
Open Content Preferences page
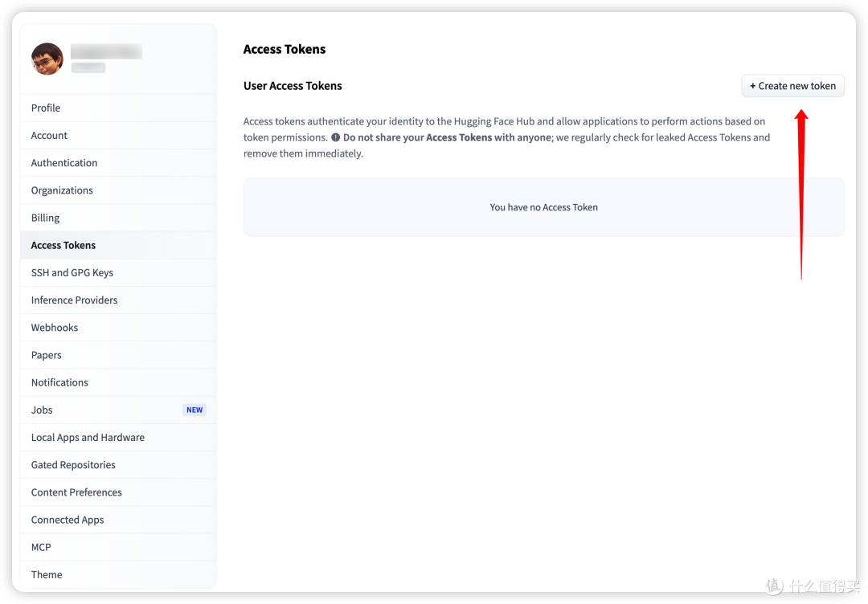[x=118, y=492]
